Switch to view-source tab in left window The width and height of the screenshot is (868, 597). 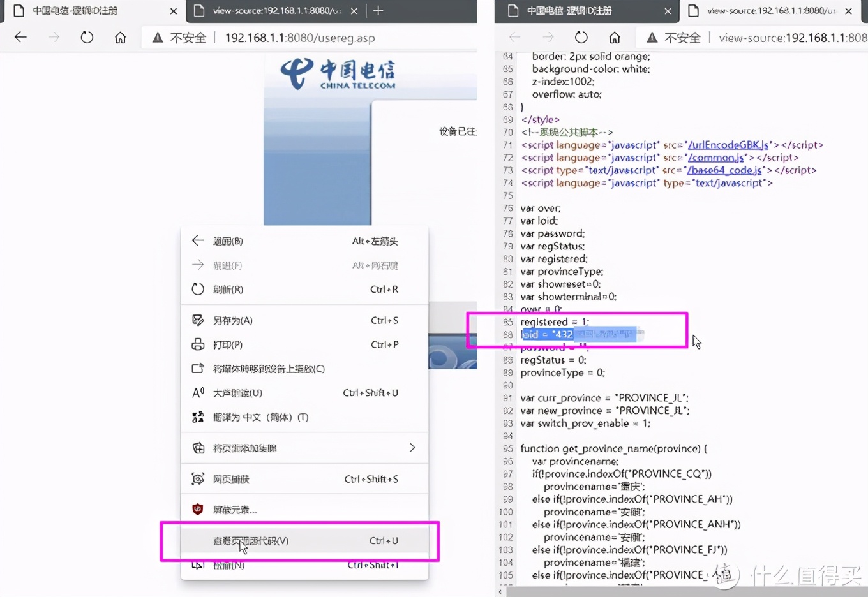coord(277,11)
